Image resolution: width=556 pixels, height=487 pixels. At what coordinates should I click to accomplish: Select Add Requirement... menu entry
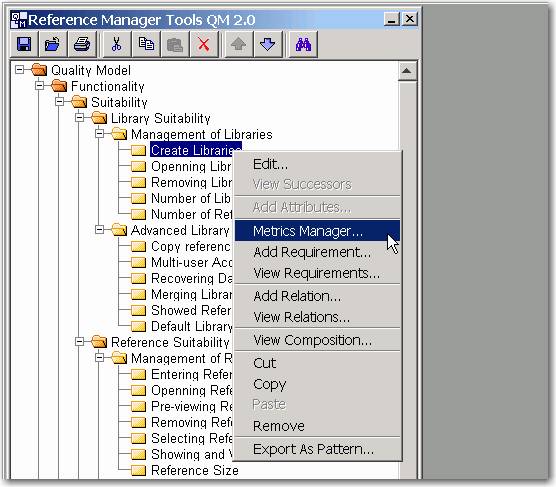pyautogui.click(x=312, y=252)
